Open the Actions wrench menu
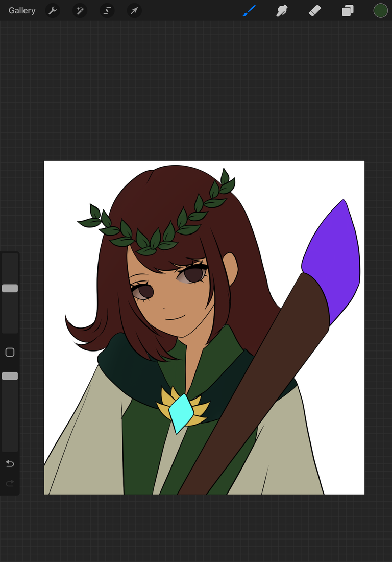This screenshot has height=562, width=392. click(53, 10)
